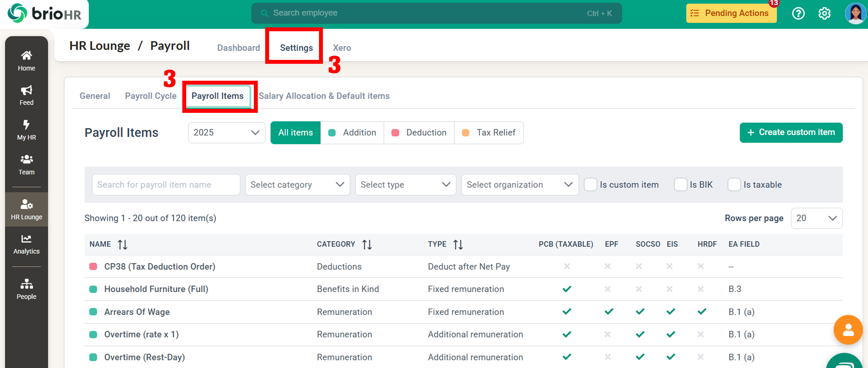The height and width of the screenshot is (368, 868).
Task: Filter by Addition items
Action: point(352,132)
